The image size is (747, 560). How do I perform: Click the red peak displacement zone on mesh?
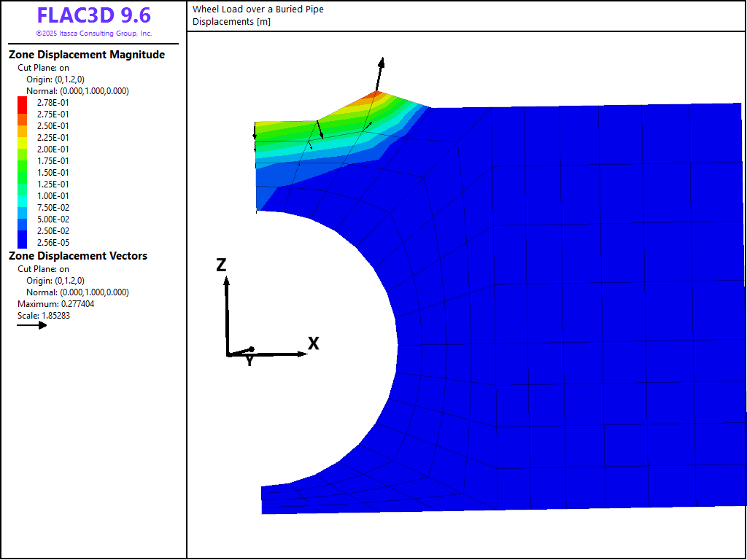point(374,94)
